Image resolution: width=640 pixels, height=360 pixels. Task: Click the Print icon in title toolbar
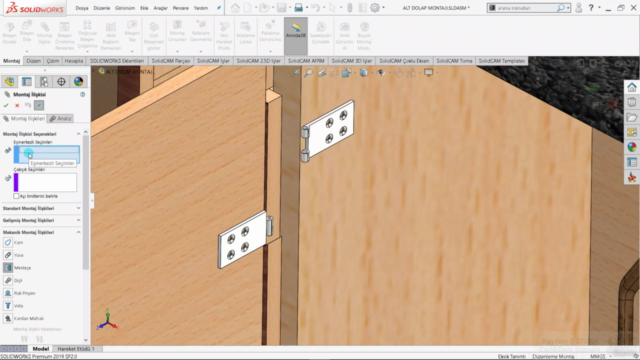(299, 7)
